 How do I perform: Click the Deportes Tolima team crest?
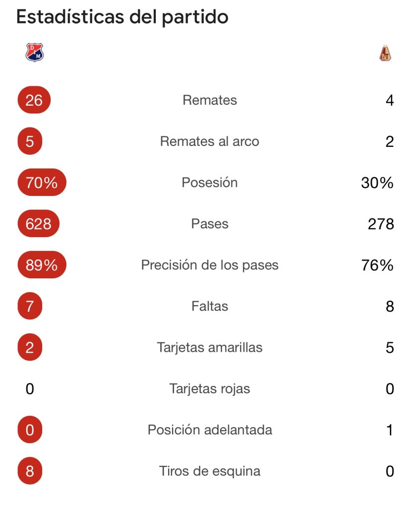point(385,53)
